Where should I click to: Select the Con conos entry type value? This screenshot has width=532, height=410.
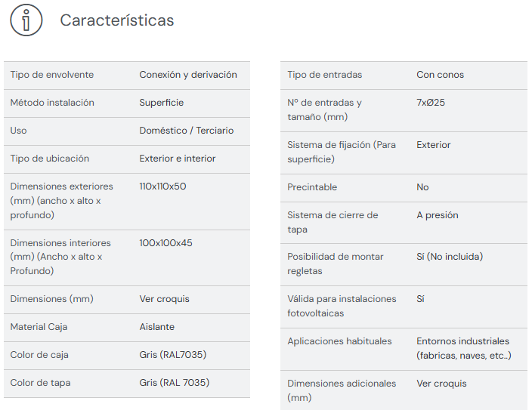tap(441, 75)
